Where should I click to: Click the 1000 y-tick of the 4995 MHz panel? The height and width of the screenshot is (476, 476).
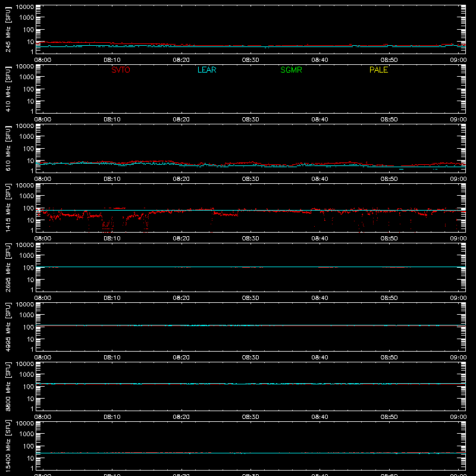tap(27, 315)
